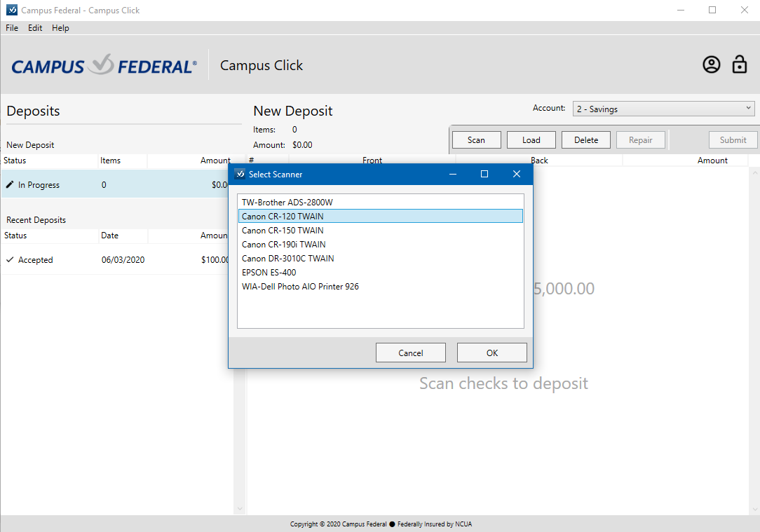Select WIA-Dell Photo AIO Printer 926

point(381,287)
